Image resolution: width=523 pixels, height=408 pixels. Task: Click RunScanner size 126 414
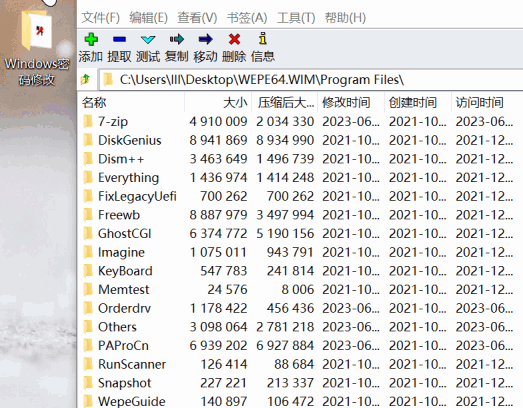tap(223, 364)
